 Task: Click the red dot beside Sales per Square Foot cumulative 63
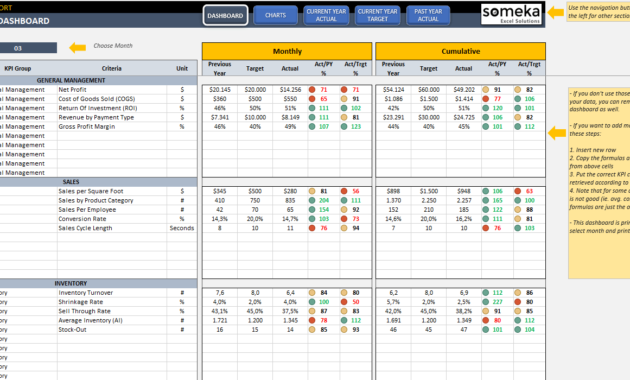[x=518, y=191]
